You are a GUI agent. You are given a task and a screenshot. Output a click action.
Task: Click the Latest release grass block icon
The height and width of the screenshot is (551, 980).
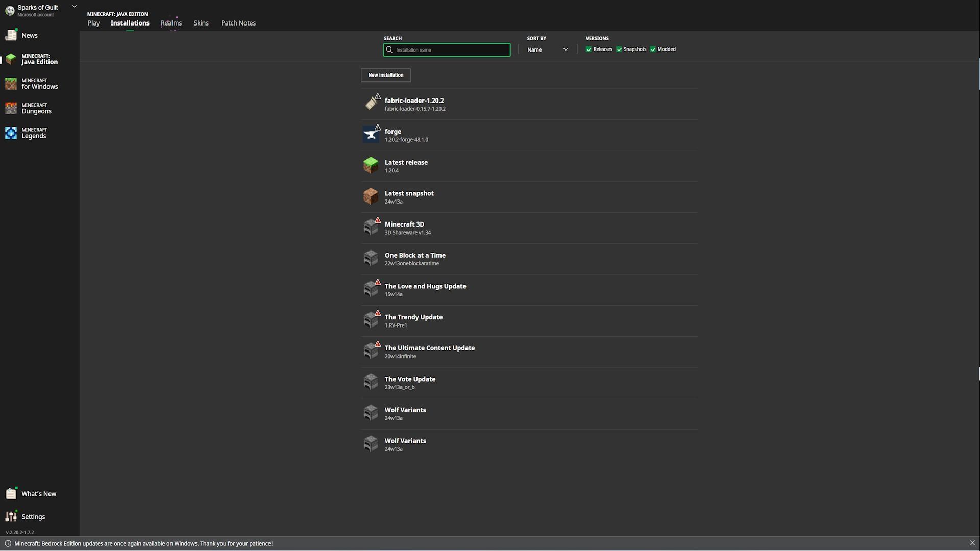tap(371, 166)
